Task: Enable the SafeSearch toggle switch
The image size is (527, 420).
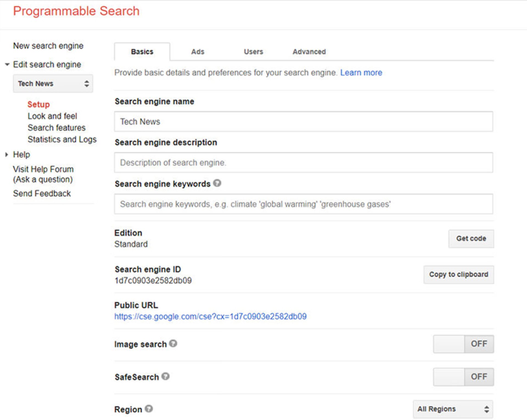Action: click(463, 377)
